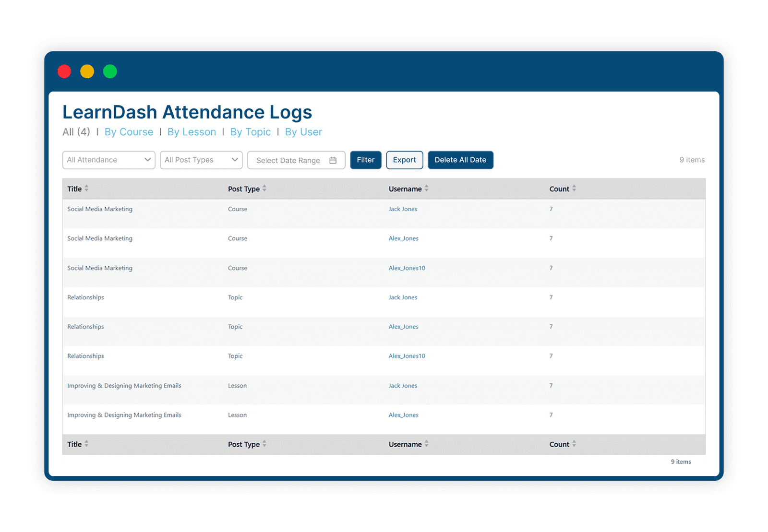Click the Post Type column header text
The width and height of the screenshot is (768, 532).
pos(244,189)
